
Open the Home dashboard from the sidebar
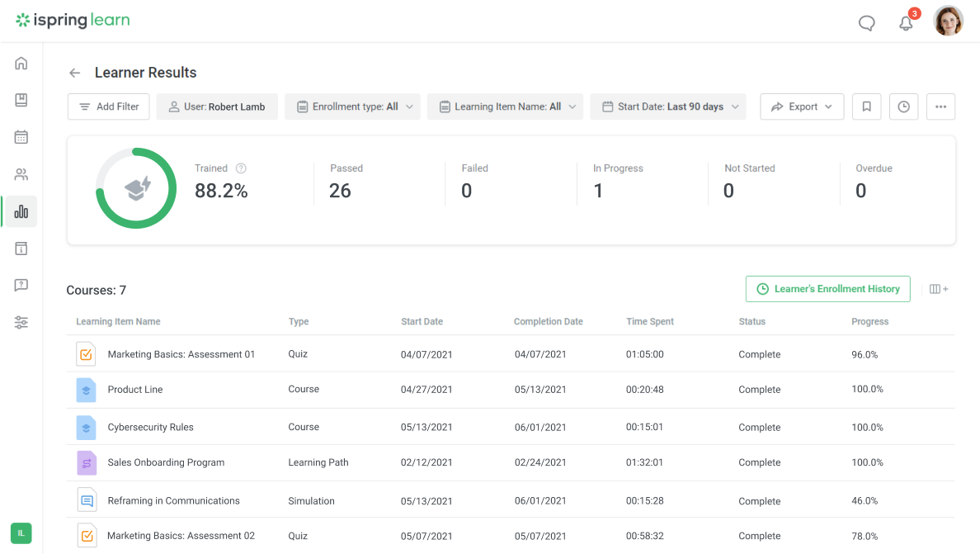[21, 63]
